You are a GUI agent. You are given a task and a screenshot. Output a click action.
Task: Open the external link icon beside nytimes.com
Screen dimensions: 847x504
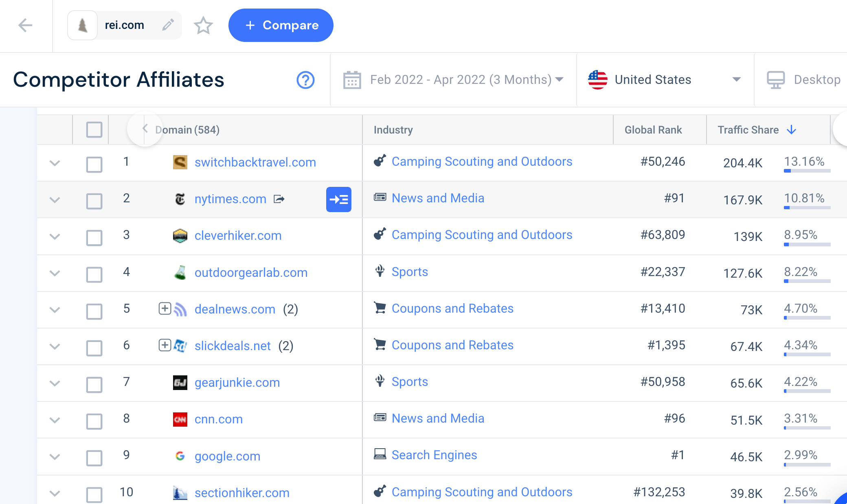point(279,199)
